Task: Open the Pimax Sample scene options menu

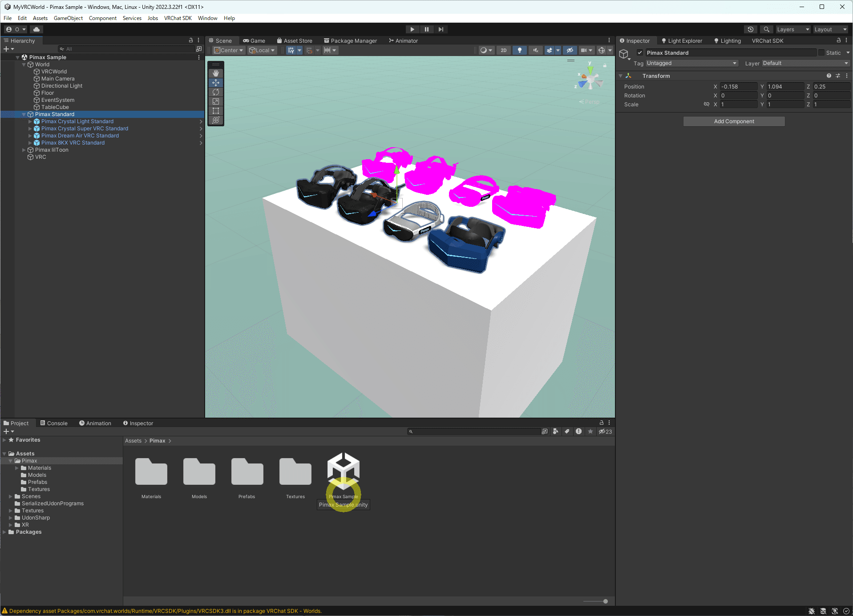Action: pos(199,57)
